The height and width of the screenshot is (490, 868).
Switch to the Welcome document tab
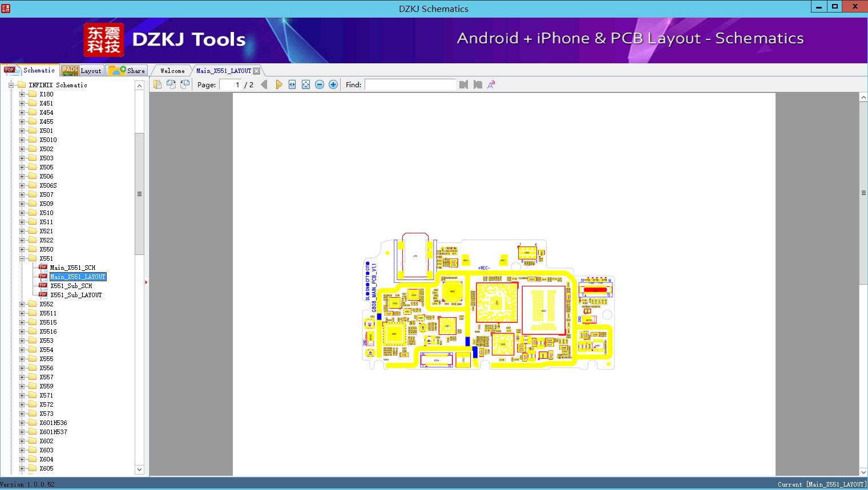(172, 71)
